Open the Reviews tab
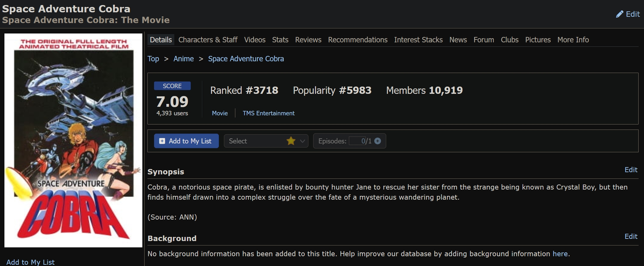644x266 pixels. [x=308, y=40]
